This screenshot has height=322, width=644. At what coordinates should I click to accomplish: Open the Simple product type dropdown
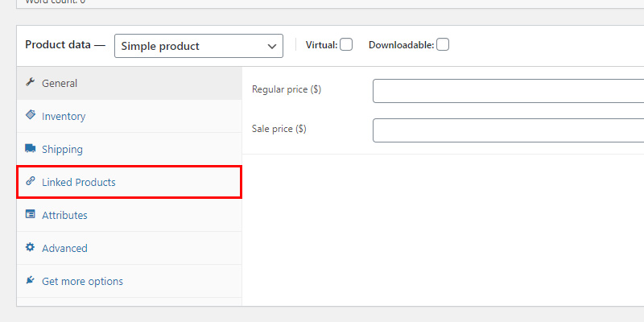(x=199, y=46)
